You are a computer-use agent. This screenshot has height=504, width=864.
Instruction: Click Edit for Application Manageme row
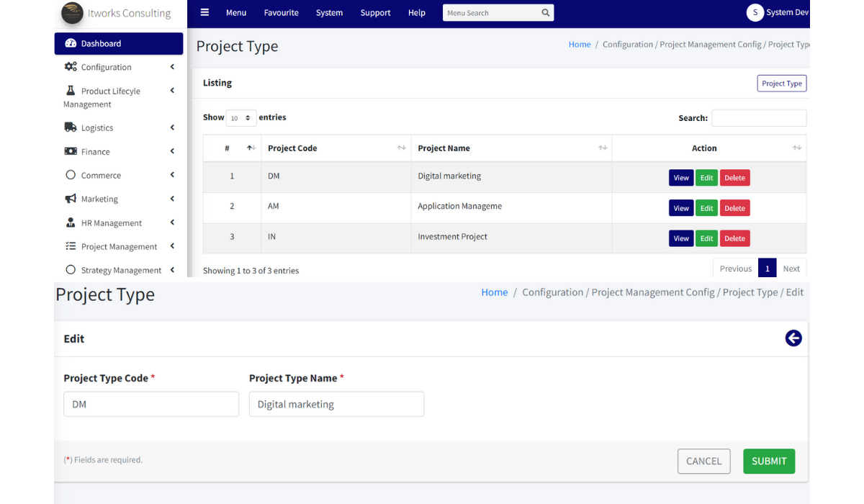(x=706, y=207)
